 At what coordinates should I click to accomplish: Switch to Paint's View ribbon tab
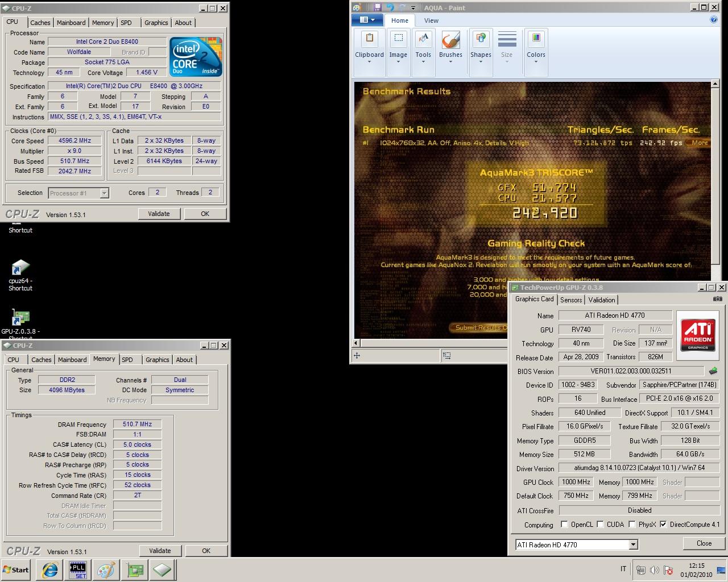(x=431, y=20)
